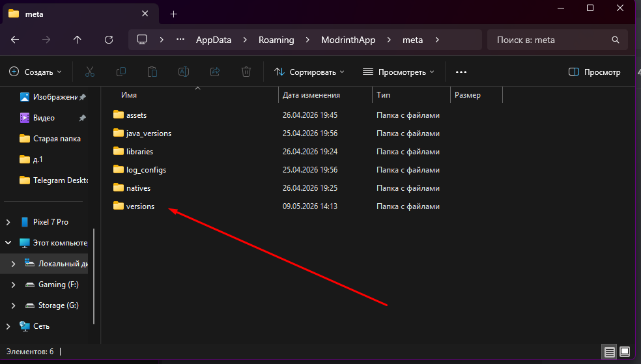Viewport: 641px width, 364px height.
Task: Select the assets folder
Action: [x=136, y=115]
